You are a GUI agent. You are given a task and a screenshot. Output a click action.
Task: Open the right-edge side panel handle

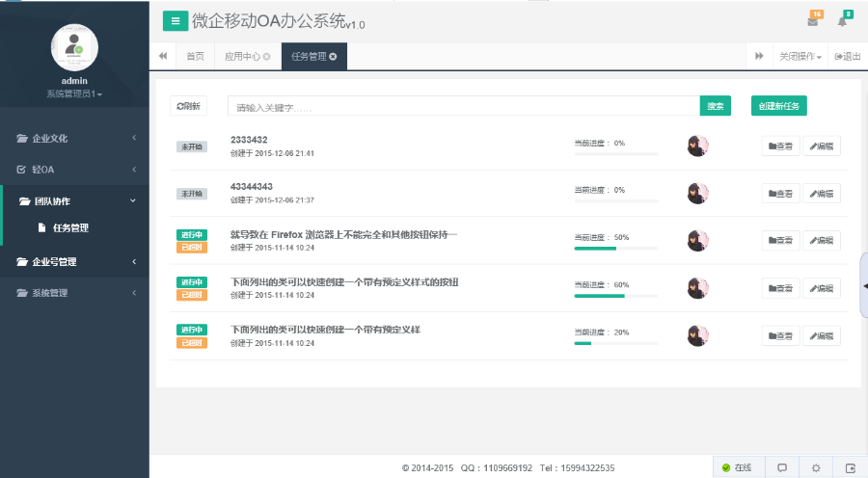click(x=863, y=285)
